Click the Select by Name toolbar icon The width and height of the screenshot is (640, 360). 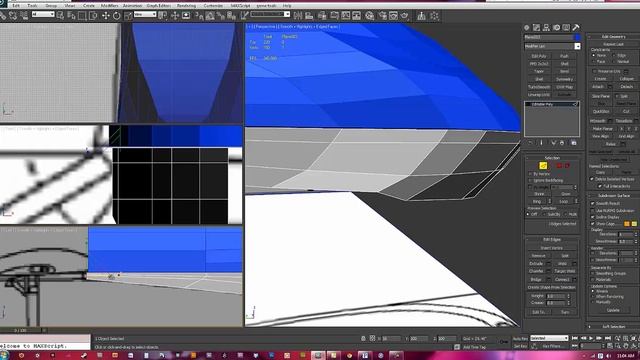point(71,16)
